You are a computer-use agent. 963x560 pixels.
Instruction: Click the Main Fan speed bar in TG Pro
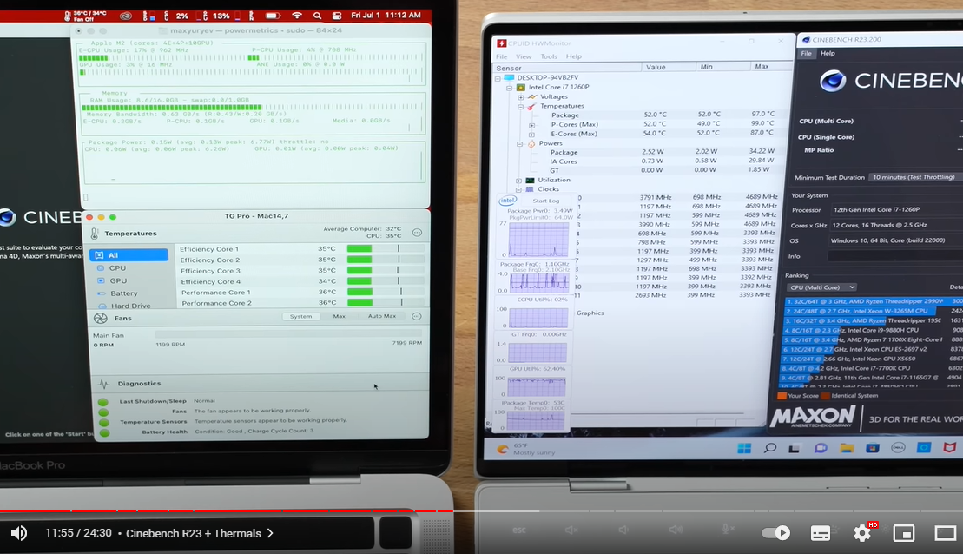288,334
